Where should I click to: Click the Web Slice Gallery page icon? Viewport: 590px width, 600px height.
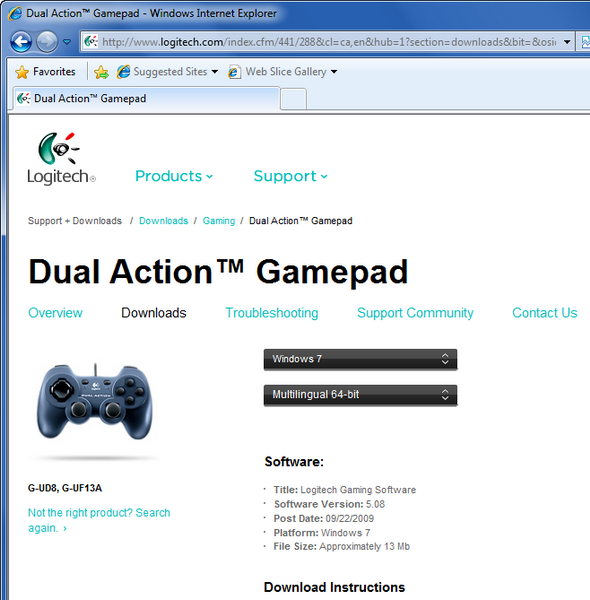[x=234, y=72]
